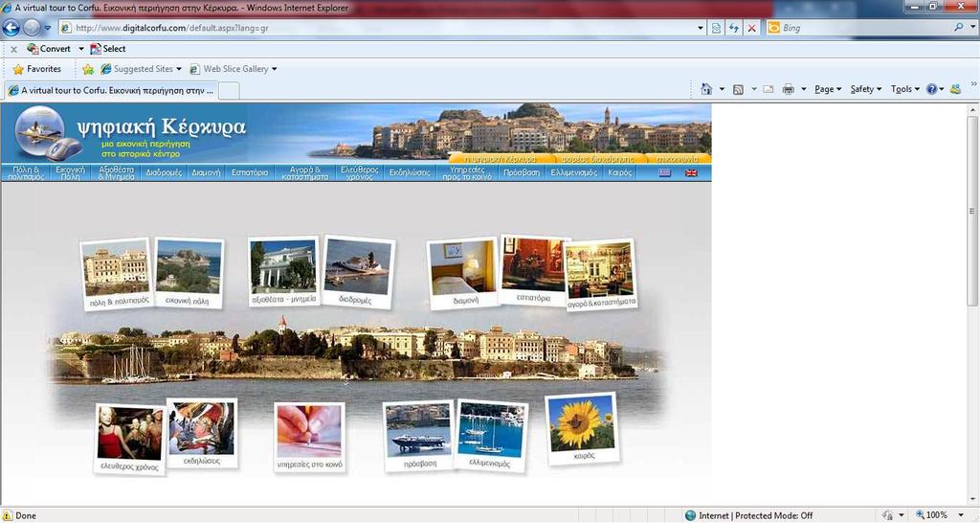980x523 pixels.
Task: Switch site language via UK flag
Action: coord(691,172)
